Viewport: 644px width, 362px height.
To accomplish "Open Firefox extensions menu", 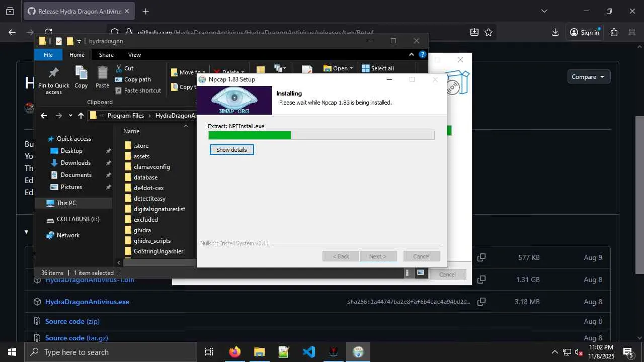I will 614,32.
